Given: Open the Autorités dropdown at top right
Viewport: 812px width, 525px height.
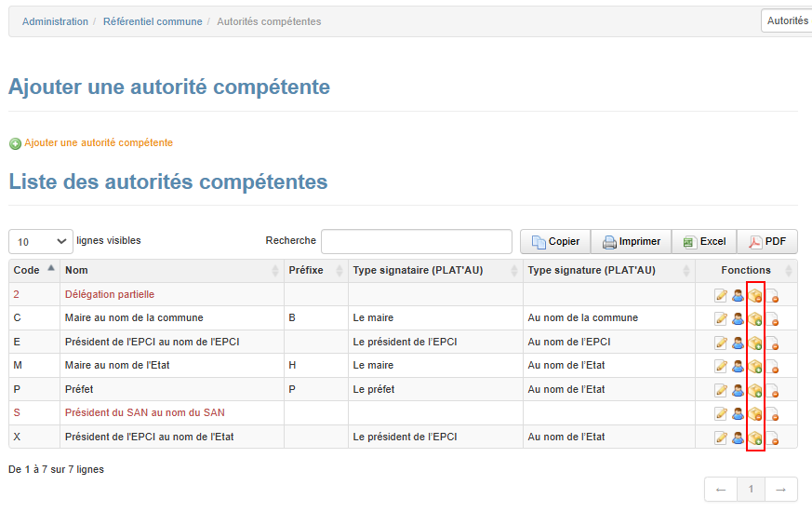Looking at the screenshot, I should pos(786,20).
